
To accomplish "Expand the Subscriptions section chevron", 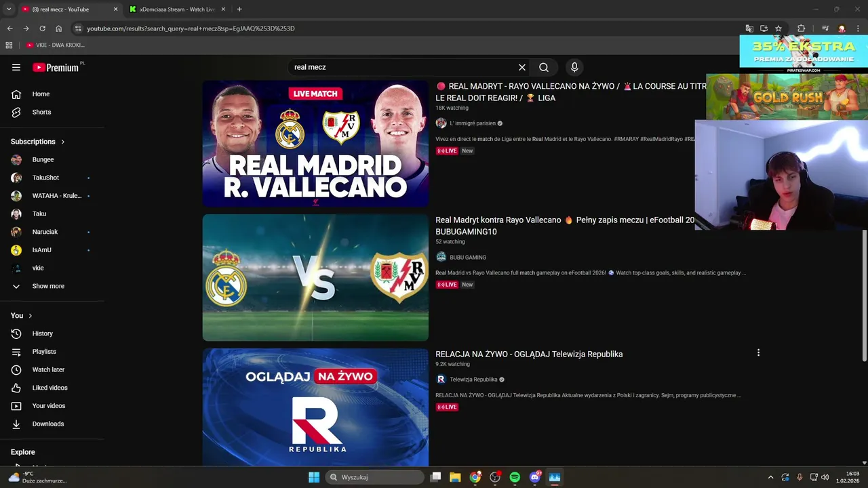I will (x=63, y=142).
